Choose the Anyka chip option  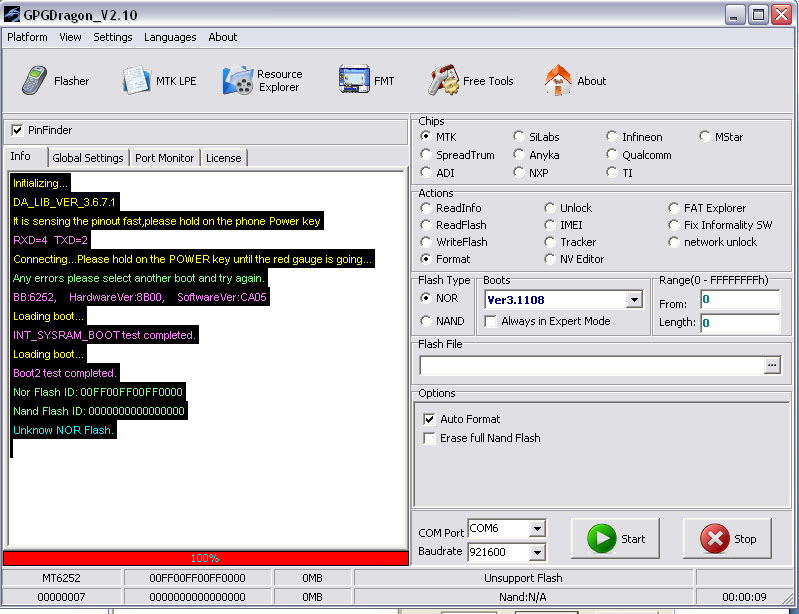tap(519, 154)
